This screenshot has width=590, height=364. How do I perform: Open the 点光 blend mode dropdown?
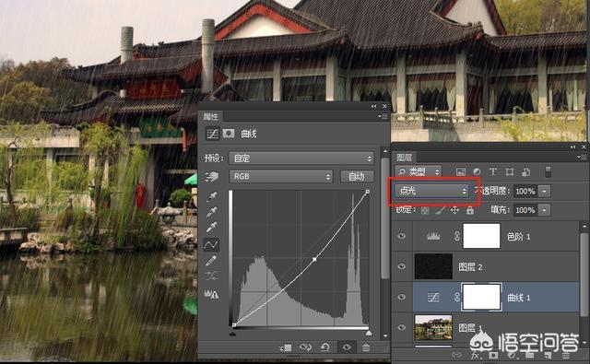coord(431,191)
